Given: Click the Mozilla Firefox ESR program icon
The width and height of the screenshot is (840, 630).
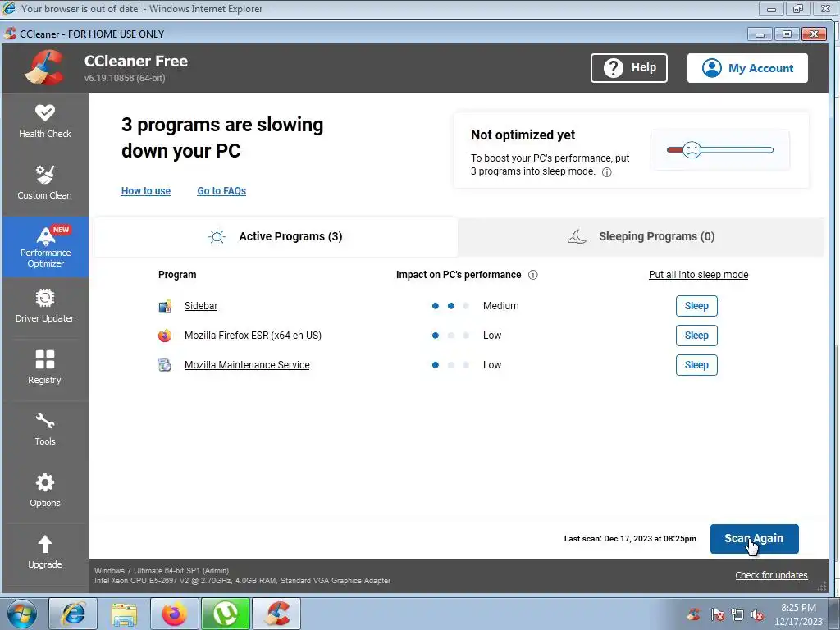Looking at the screenshot, I should 164,336.
